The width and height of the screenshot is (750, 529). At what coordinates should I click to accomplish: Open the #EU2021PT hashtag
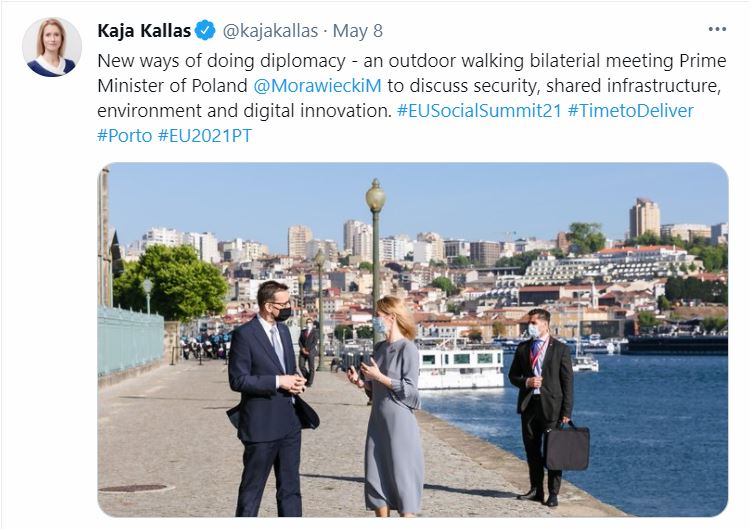tap(205, 135)
